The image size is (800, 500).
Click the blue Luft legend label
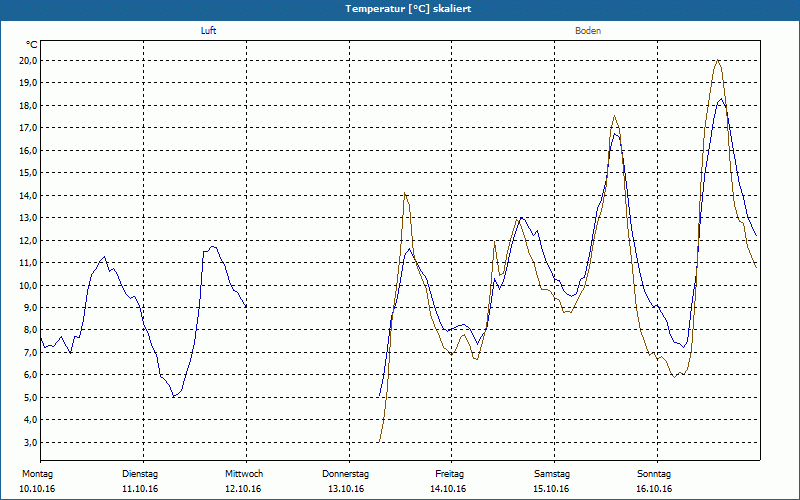[208, 31]
